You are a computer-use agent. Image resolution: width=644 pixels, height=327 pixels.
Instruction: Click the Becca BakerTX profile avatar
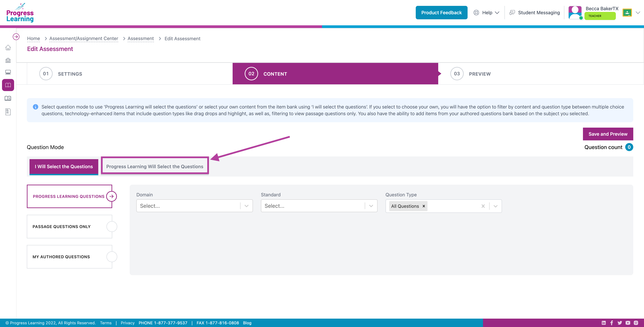tap(575, 13)
